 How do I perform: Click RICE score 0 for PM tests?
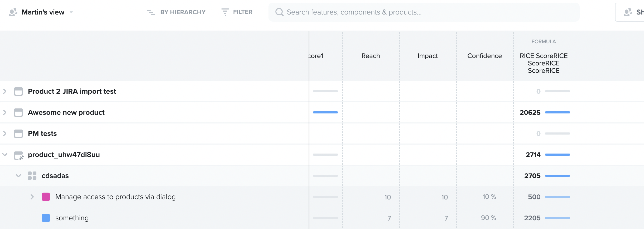pos(538,133)
